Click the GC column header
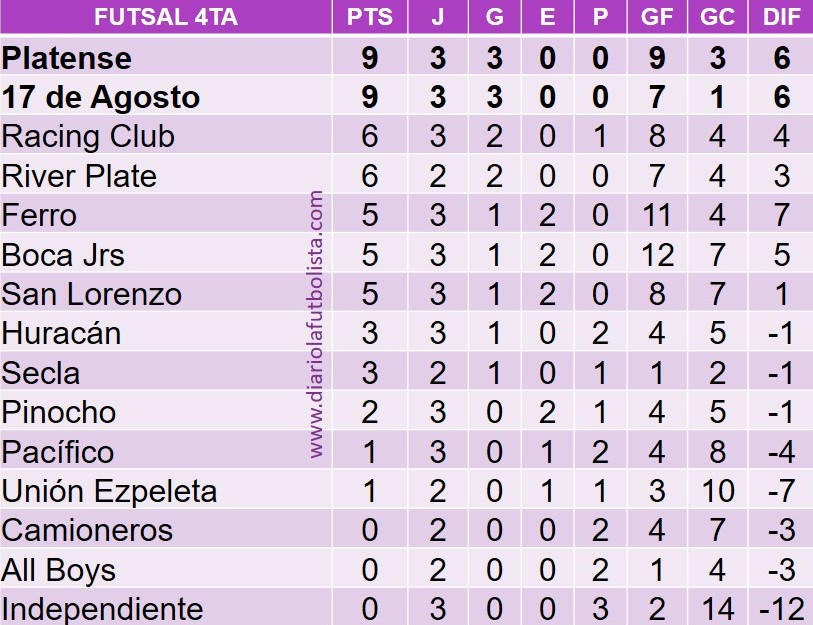Image resolution: width=813 pixels, height=625 pixels. 716,18
